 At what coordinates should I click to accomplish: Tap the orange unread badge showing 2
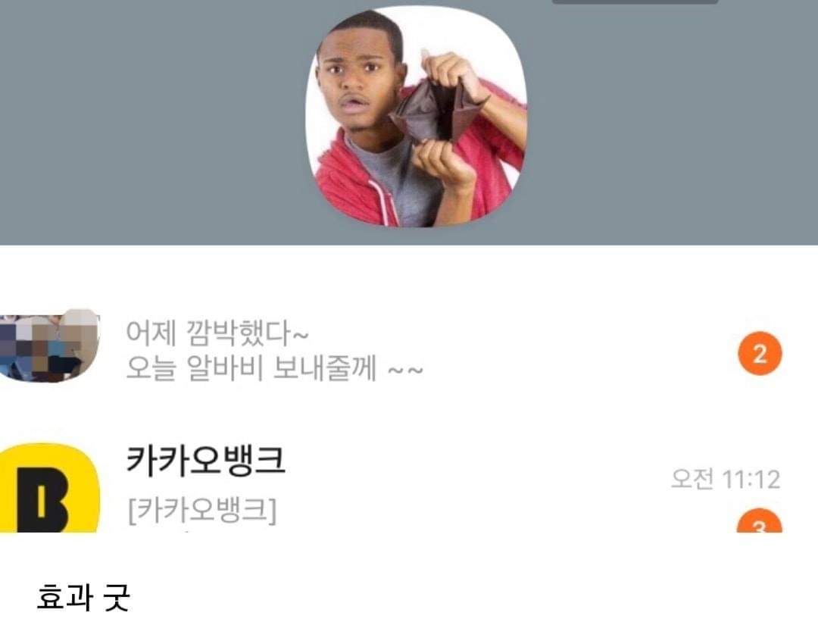[x=760, y=354]
